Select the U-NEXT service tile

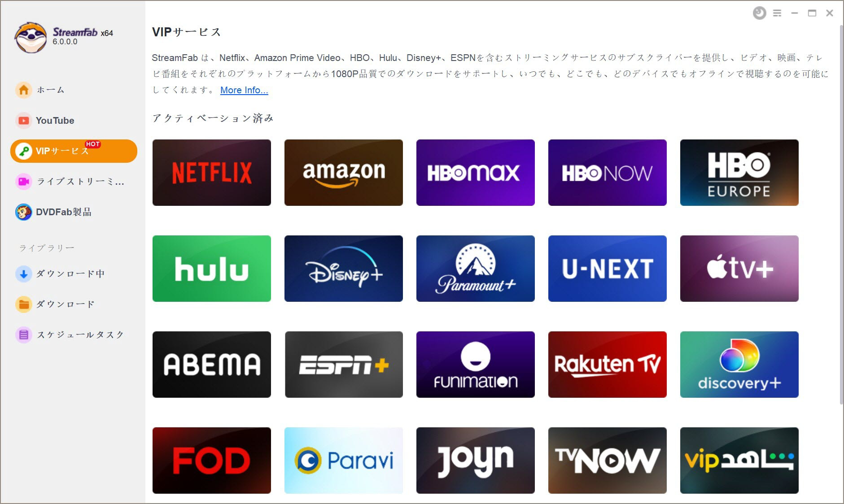pos(608,269)
